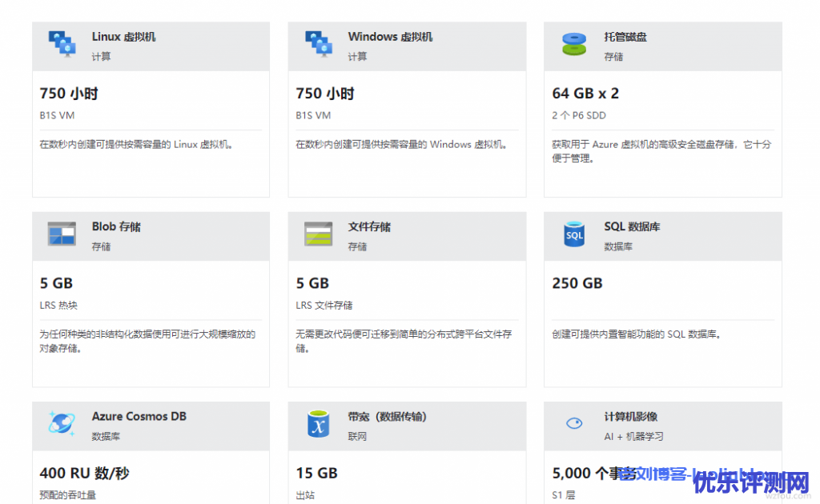Select the file storage icon
The width and height of the screenshot is (820, 504).
(318, 234)
